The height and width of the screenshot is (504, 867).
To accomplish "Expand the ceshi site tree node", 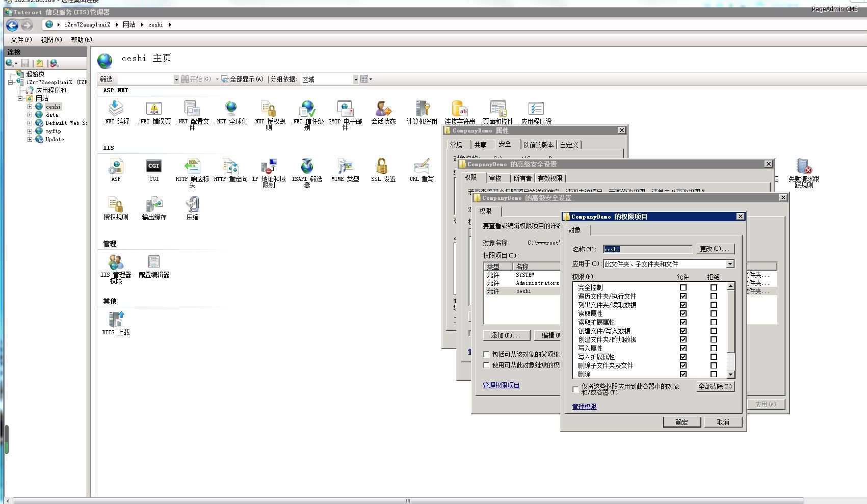I will tap(30, 107).
